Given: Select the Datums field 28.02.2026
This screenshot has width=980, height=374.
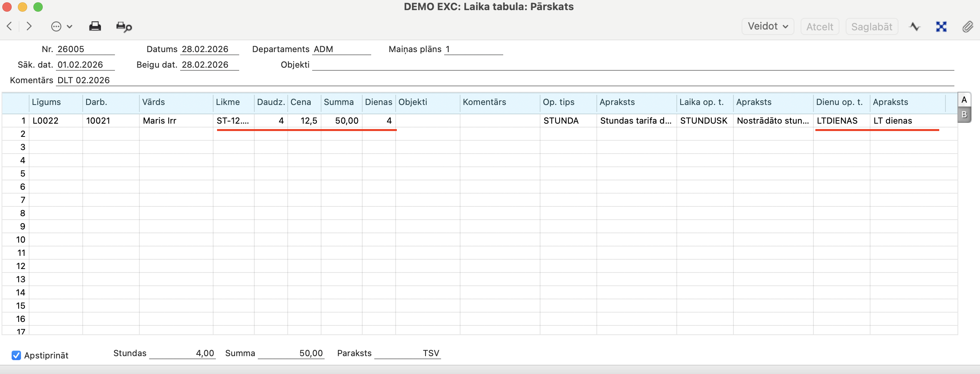Looking at the screenshot, I should 209,49.
